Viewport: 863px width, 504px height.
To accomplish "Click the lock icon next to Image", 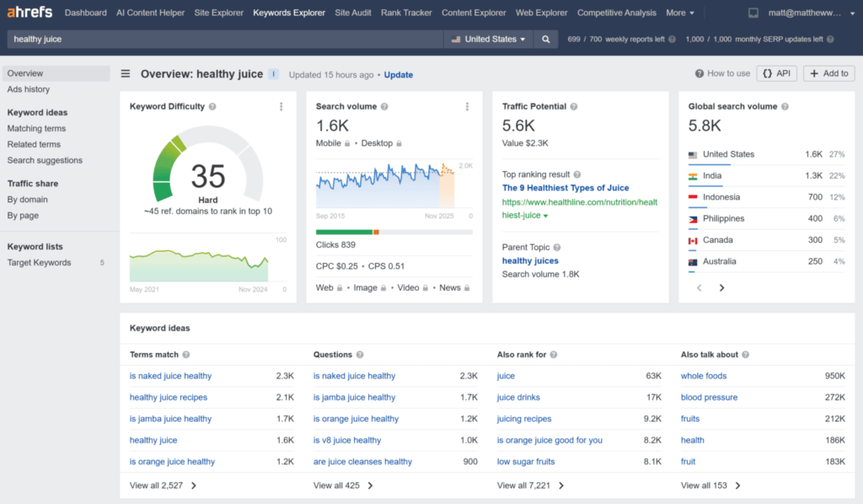I will point(383,288).
